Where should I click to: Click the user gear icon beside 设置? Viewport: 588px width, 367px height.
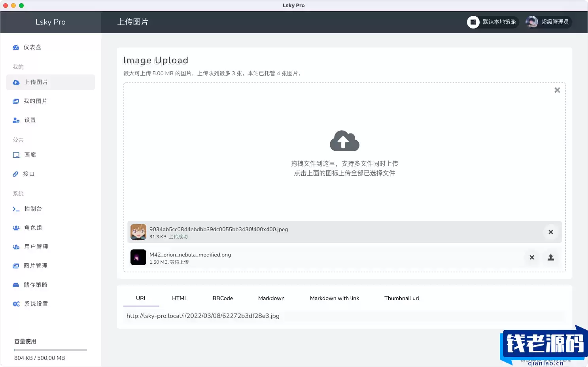click(x=16, y=120)
